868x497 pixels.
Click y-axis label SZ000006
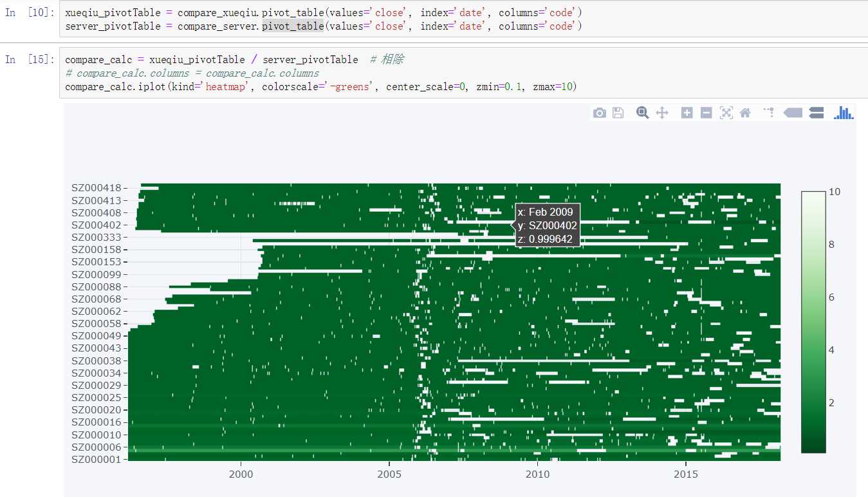[96, 447]
